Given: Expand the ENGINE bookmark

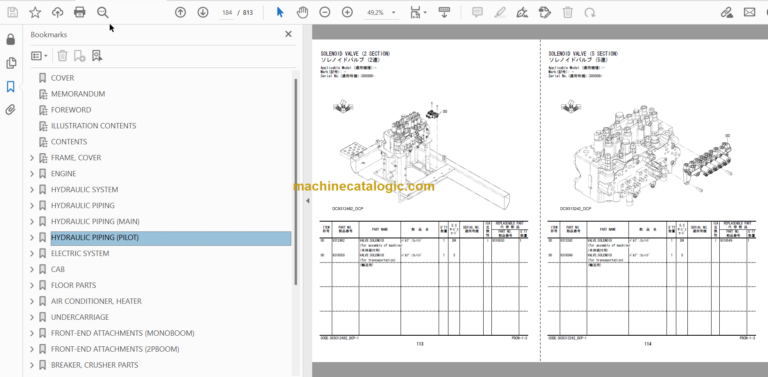Looking at the screenshot, I should pos(32,174).
